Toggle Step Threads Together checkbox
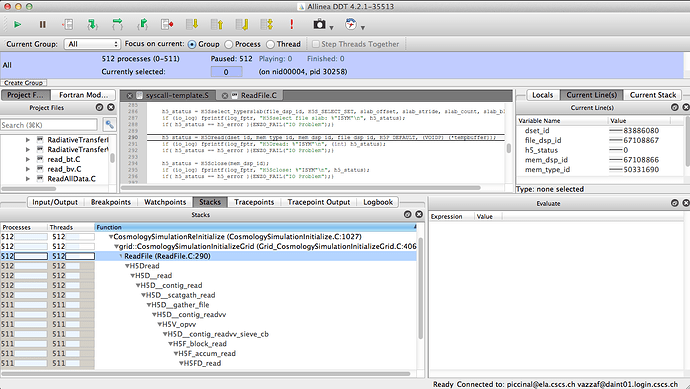 316,44
